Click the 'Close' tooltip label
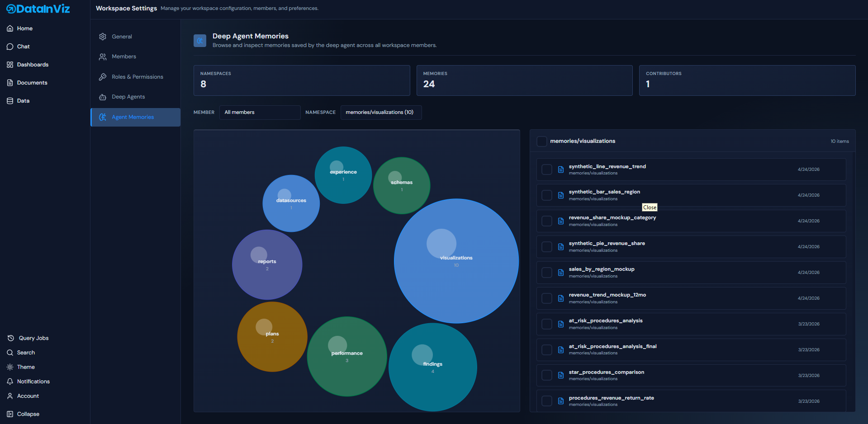This screenshot has width=868, height=424. tap(650, 207)
